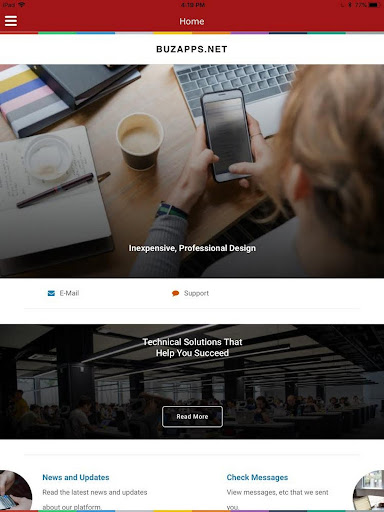Tap the Bluetooth icon in status bar
This screenshot has height=512, width=384.
pyautogui.click(x=350, y=5)
